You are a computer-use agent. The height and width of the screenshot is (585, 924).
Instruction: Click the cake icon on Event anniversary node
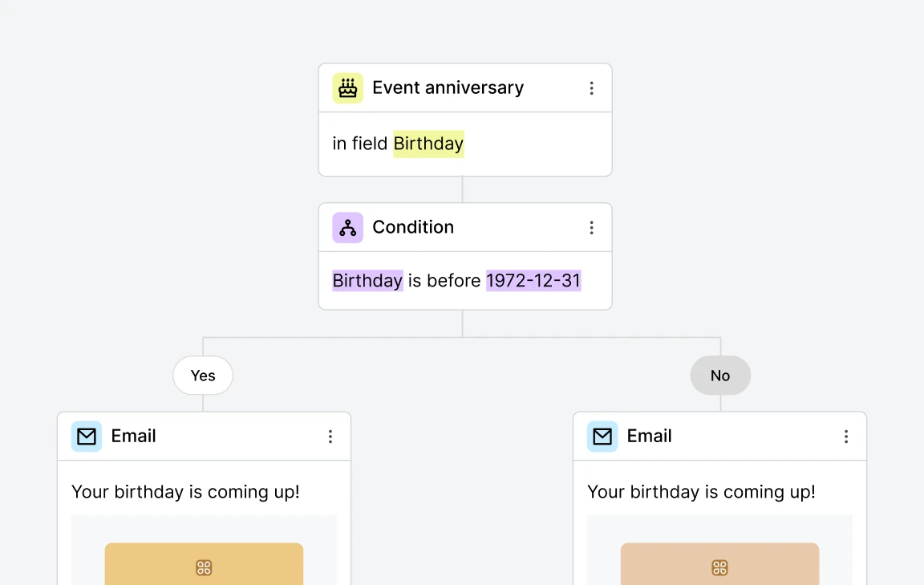(x=347, y=87)
